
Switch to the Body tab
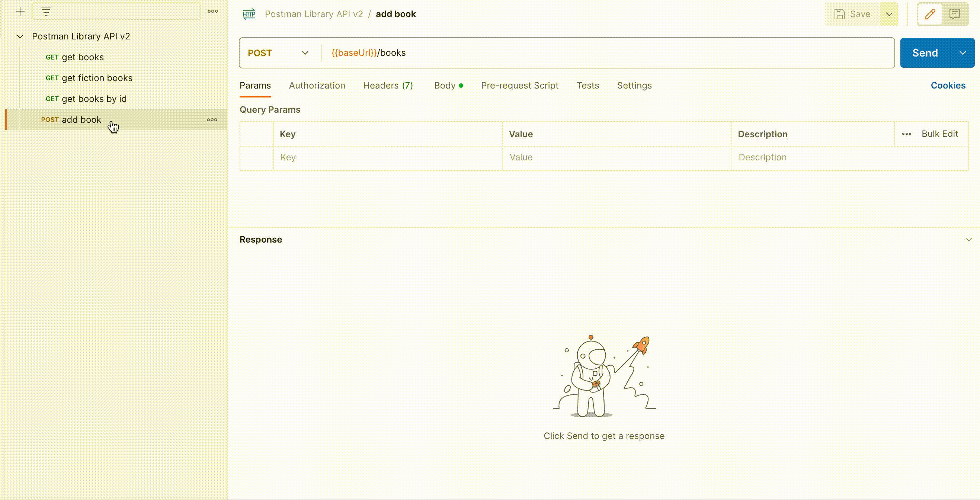[445, 85]
